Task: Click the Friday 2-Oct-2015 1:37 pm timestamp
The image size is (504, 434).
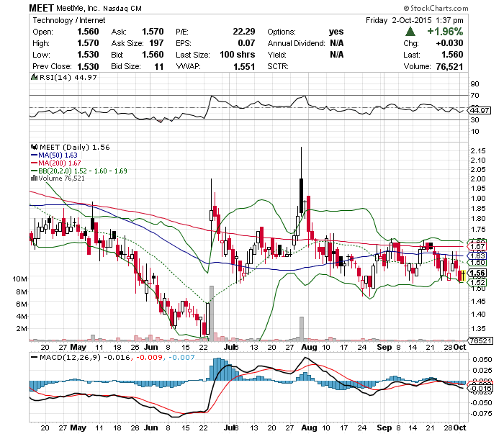Action: [x=415, y=20]
